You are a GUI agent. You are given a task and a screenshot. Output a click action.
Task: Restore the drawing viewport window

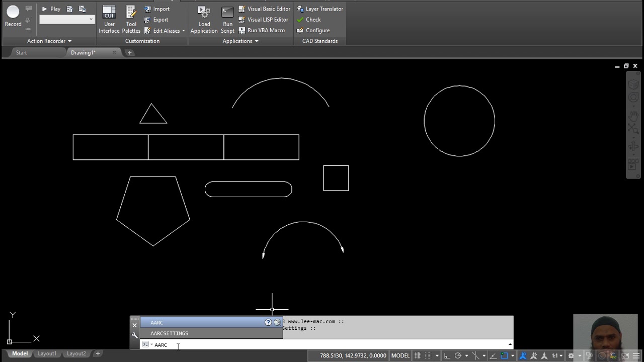pyautogui.click(x=626, y=66)
